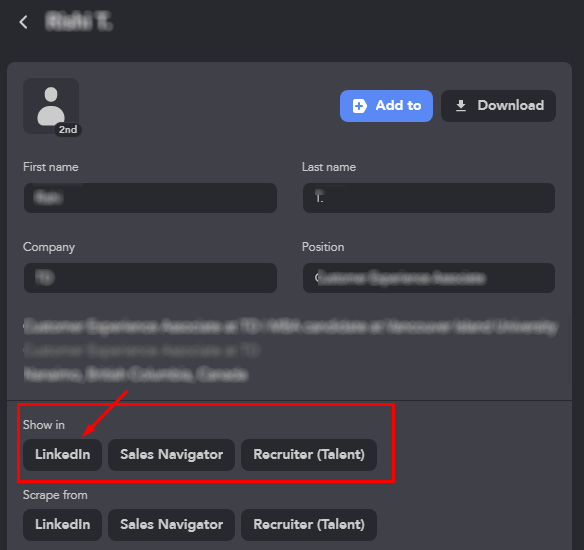Click the 2nd connection degree badge
The width and height of the screenshot is (584, 550).
tap(68, 130)
